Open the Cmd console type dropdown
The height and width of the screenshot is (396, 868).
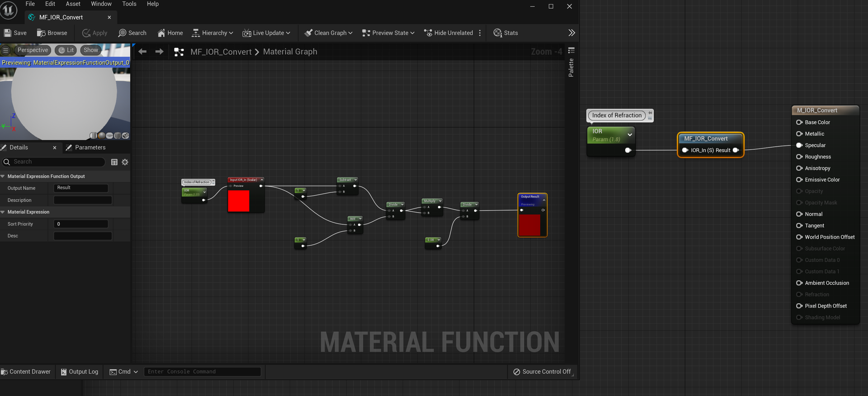point(124,372)
